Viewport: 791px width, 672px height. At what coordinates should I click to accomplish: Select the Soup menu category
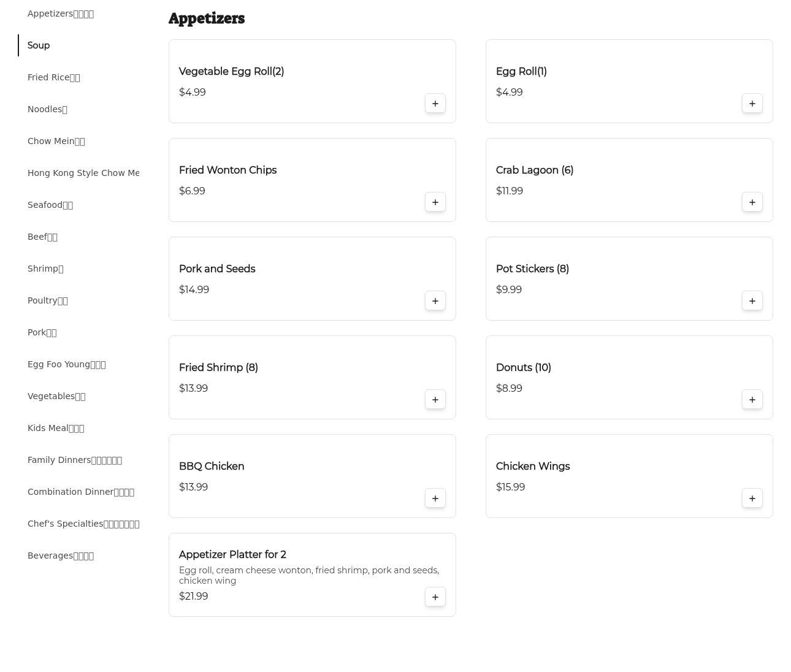point(39,45)
